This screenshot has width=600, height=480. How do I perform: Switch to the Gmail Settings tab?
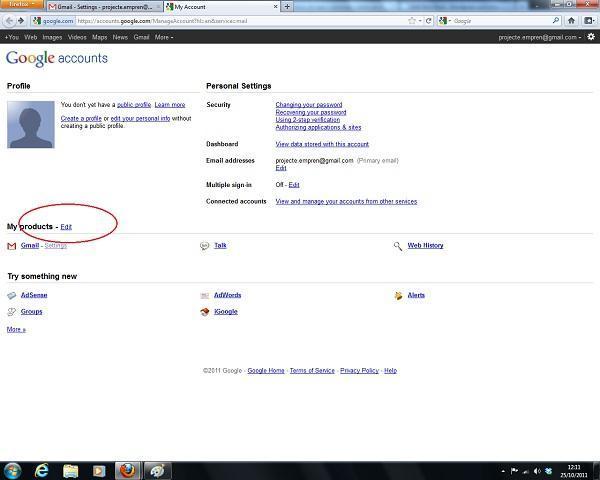pos(104,6)
